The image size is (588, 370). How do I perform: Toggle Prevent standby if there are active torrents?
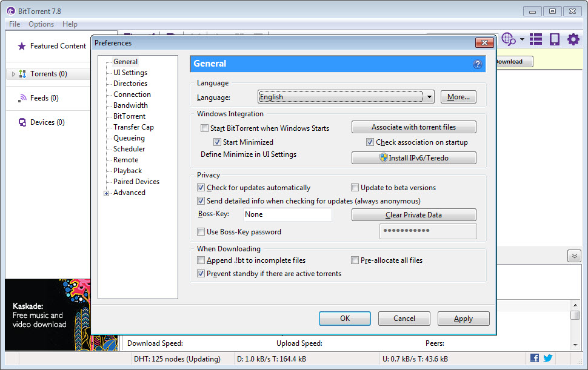tap(201, 274)
